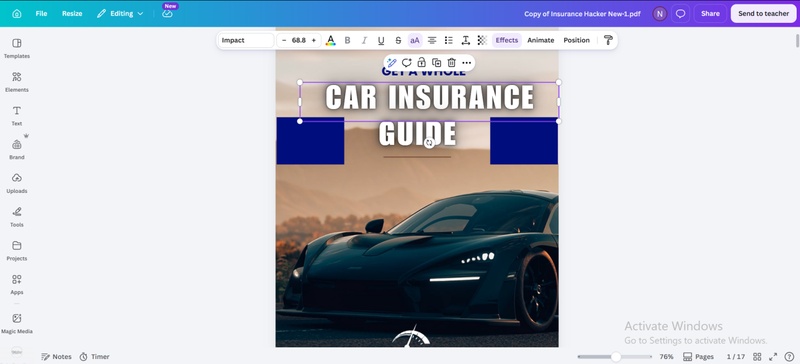Toggle uppercase aA formatting

[x=415, y=40]
